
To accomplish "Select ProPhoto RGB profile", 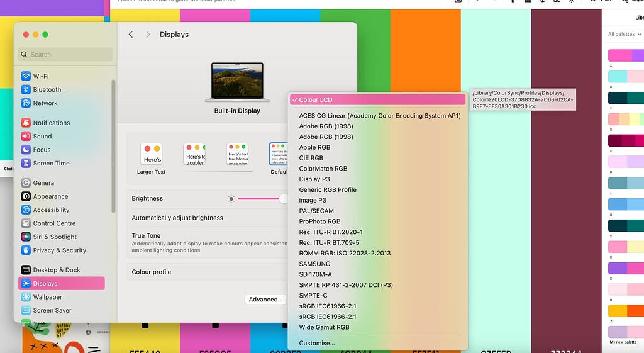I will [319, 221].
